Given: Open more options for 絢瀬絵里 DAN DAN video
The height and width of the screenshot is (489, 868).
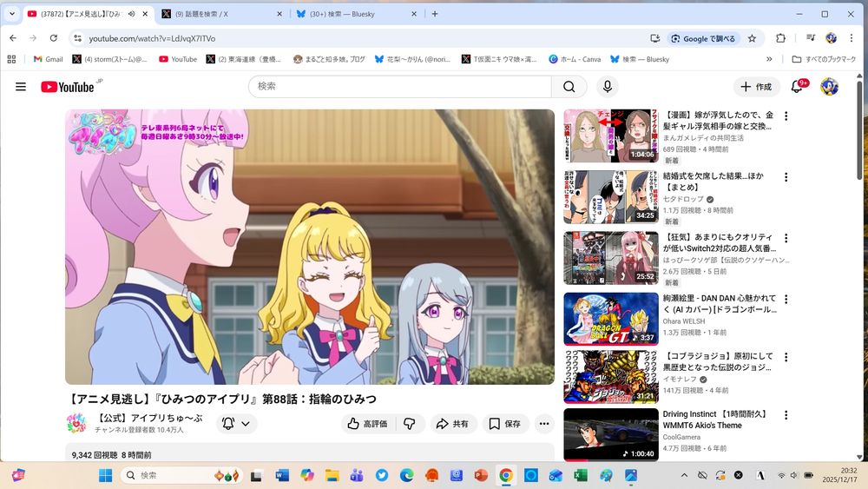Looking at the screenshot, I should (786, 299).
